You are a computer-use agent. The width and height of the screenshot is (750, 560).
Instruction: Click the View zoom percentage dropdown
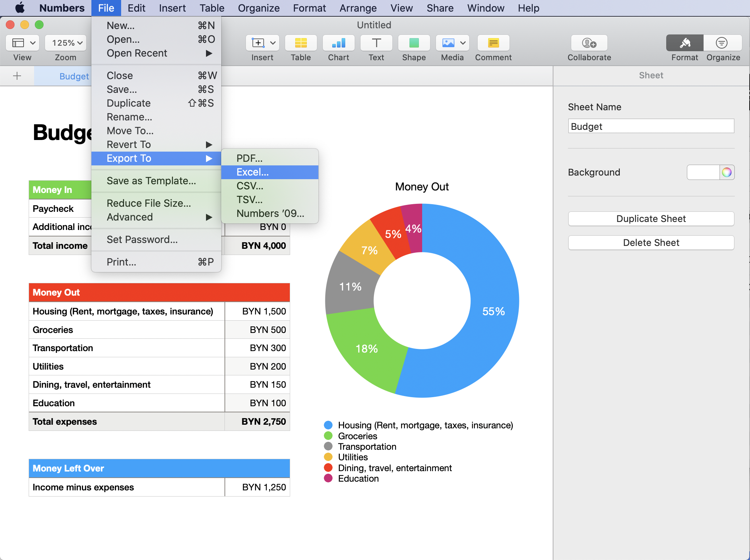pyautogui.click(x=64, y=44)
